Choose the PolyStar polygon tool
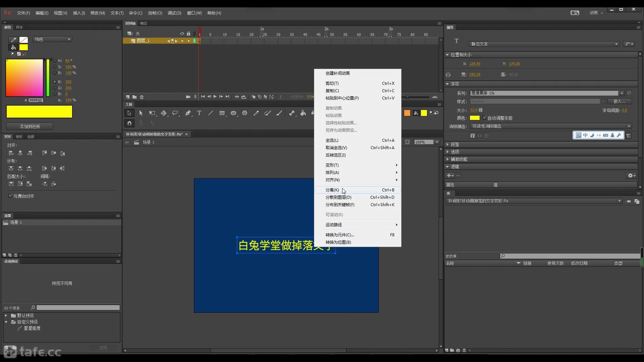The image size is (644, 362). point(245,113)
